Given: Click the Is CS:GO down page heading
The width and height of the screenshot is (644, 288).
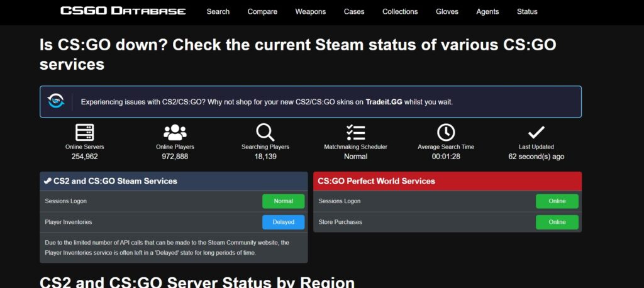Looking at the screenshot, I should [x=298, y=54].
